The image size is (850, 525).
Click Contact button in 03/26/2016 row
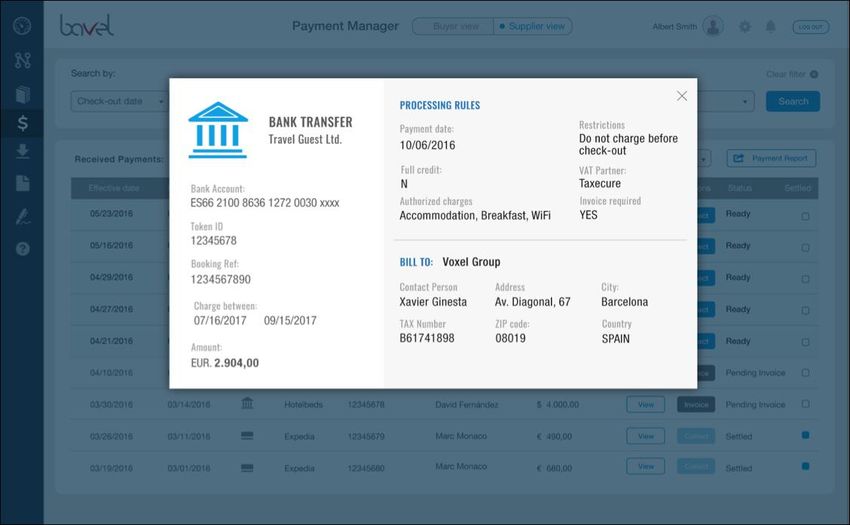point(696,436)
